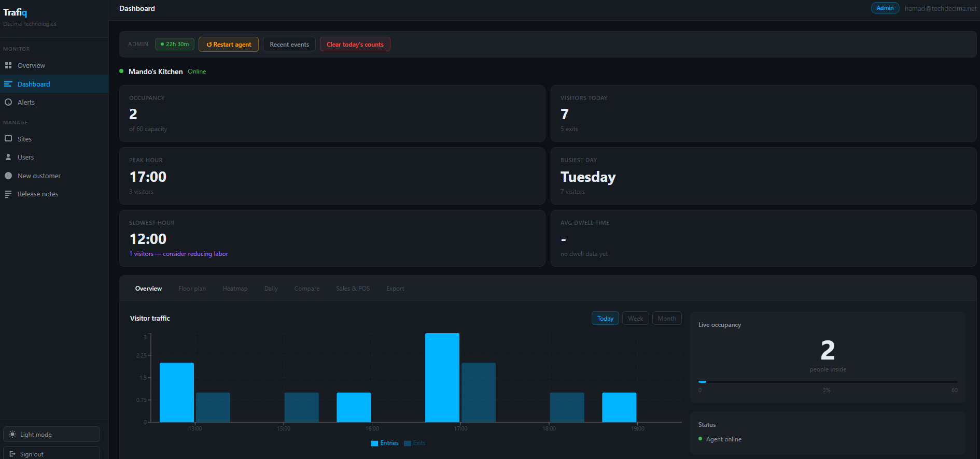Click the 'of 60 capacity' text
The image size is (980, 459).
point(148,129)
